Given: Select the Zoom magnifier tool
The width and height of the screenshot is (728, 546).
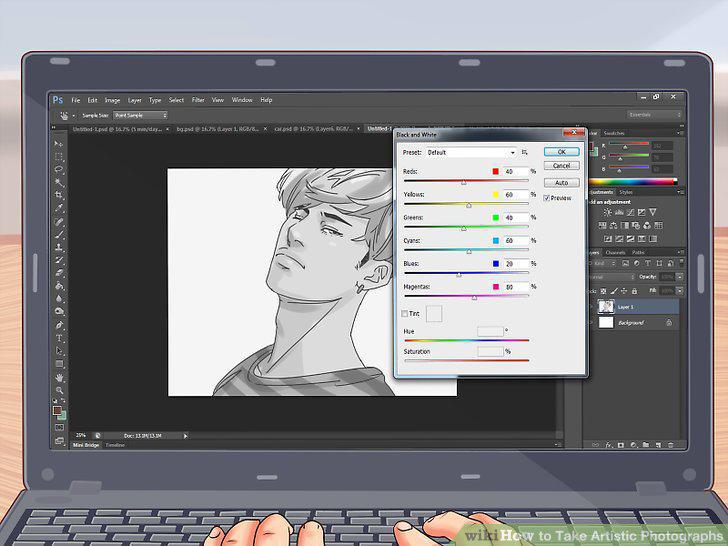Looking at the screenshot, I should click(x=59, y=390).
